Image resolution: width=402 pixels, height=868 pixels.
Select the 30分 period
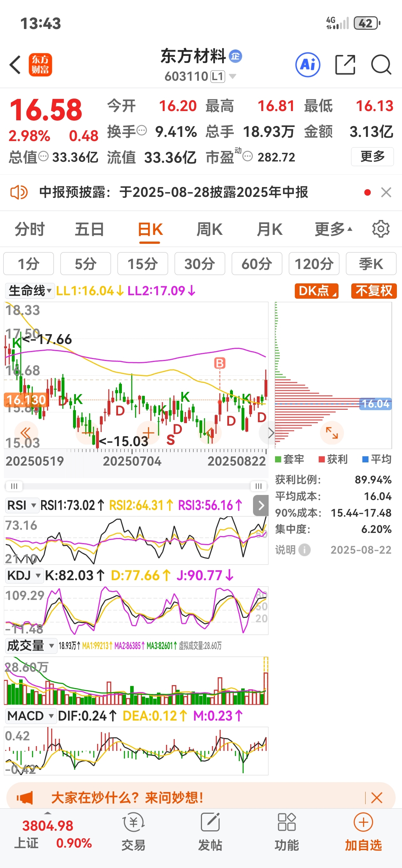pyautogui.click(x=200, y=264)
